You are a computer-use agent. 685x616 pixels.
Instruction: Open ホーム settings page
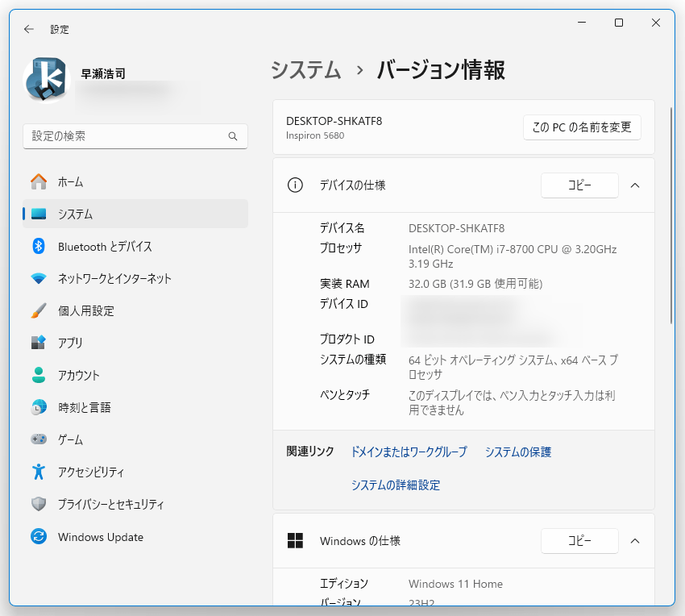(x=135, y=182)
